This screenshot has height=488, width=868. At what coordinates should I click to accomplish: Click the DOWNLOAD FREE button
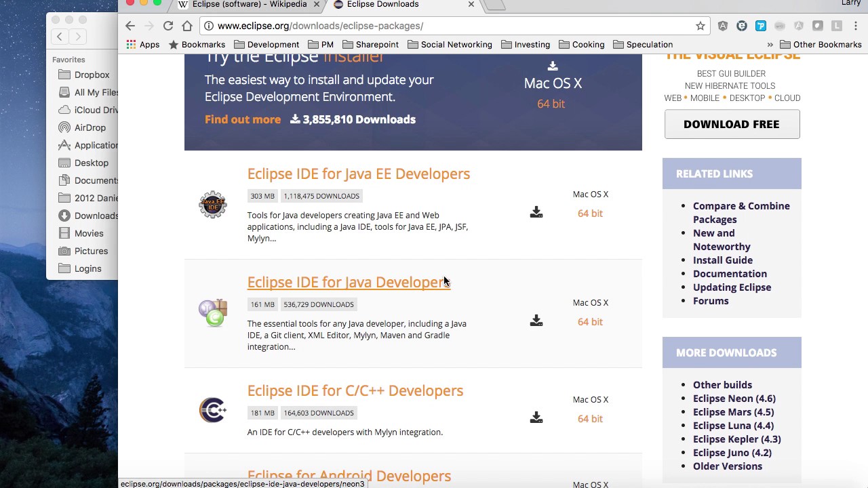pos(732,124)
